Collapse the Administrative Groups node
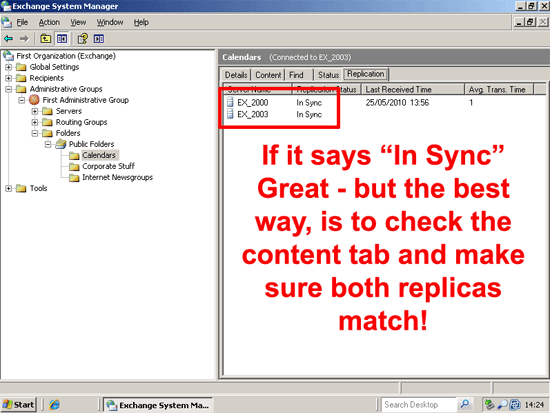Image resolution: width=550 pixels, height=413 pixels. point(9,89)
